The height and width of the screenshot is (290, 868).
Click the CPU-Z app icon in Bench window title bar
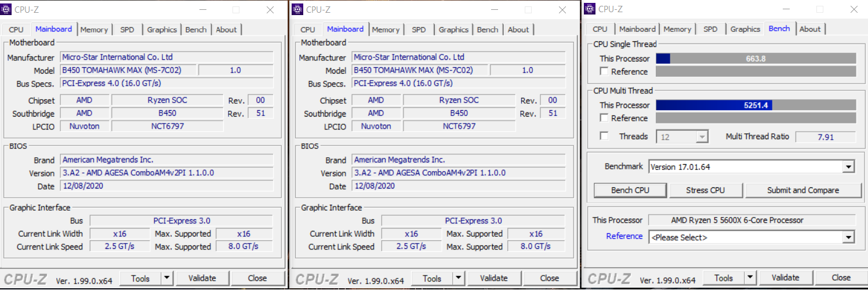pos(590,9)
